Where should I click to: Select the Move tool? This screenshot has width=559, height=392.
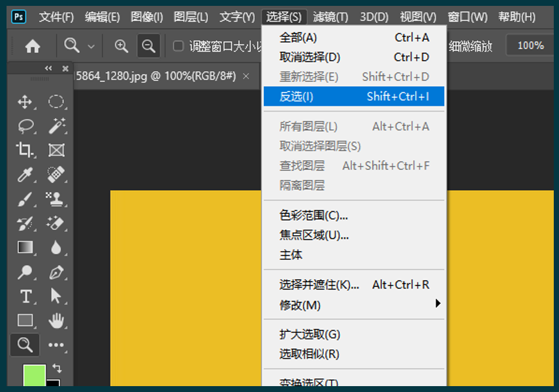tap(25, 101)
